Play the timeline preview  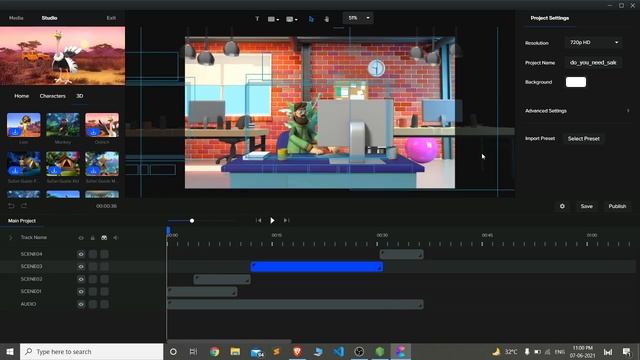coord(272,220)
